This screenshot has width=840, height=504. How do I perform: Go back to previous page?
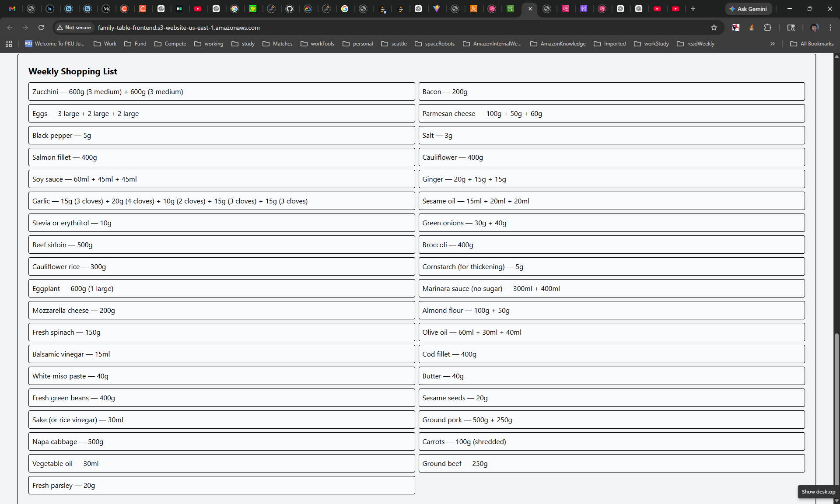(10, 28)
